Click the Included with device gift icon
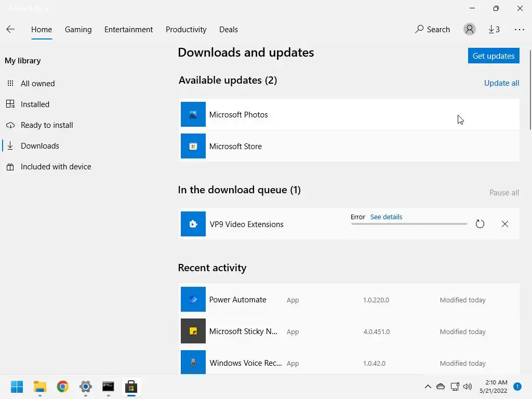This screenshot has width=532, height=399. [x=10, y=167]
